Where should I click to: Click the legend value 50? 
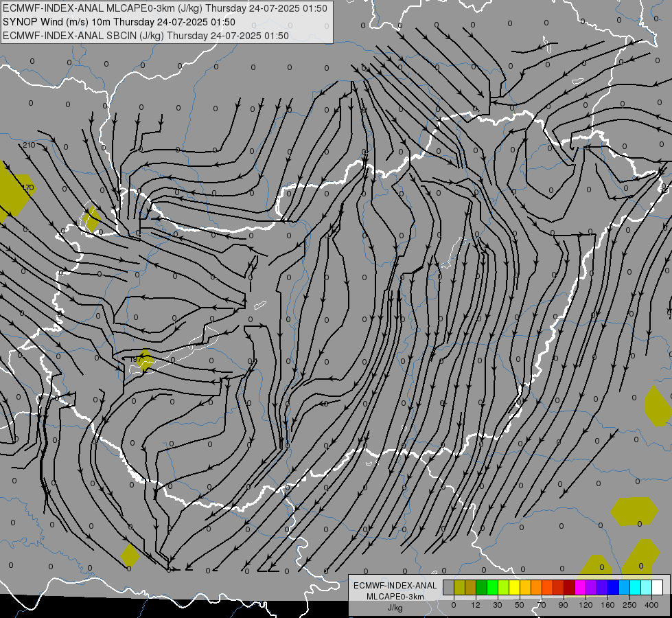pos(519,605)
